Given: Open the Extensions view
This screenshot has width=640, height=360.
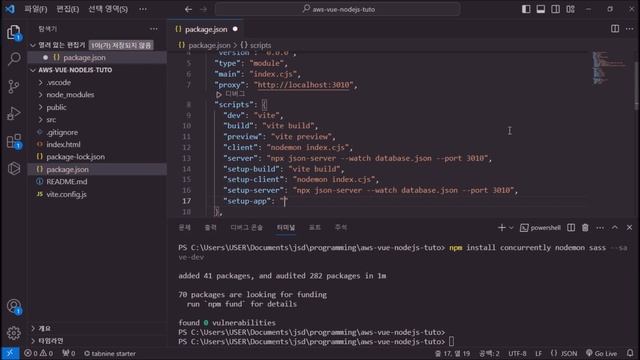Looking at the screenshot, I should [14, 141].
